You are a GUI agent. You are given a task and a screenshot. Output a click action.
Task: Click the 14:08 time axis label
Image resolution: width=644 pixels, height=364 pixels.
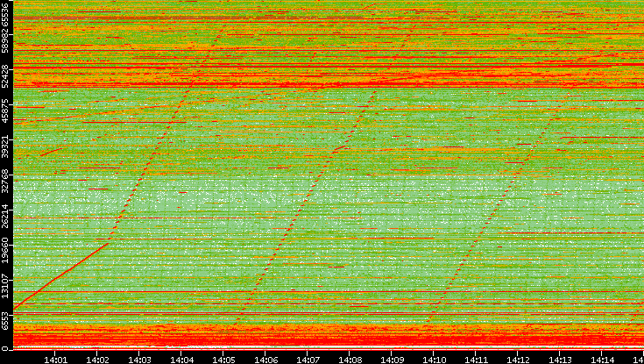(350, 360)
